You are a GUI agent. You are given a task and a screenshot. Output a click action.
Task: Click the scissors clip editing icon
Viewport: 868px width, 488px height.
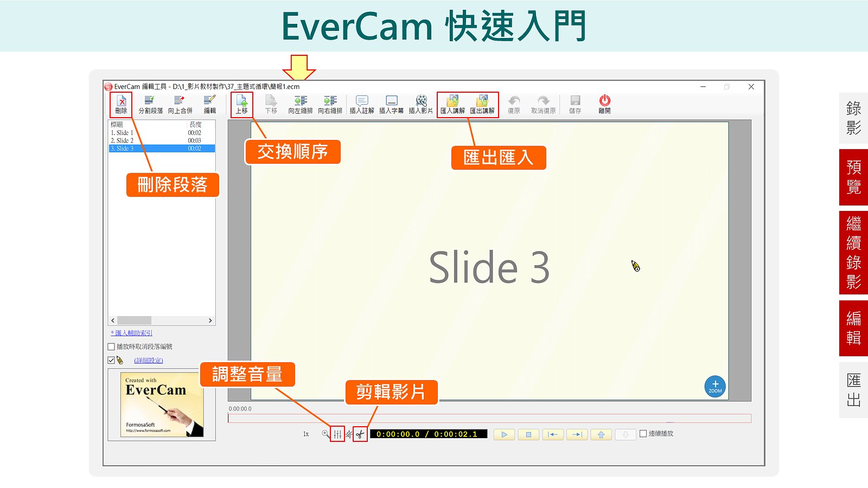pyautogui.click(x=360, y=434)
